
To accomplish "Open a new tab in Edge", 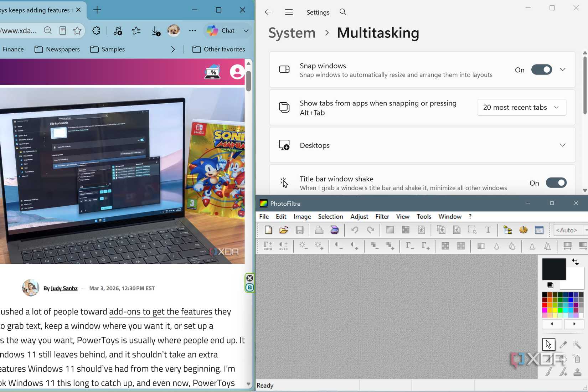I will (97, 10).
